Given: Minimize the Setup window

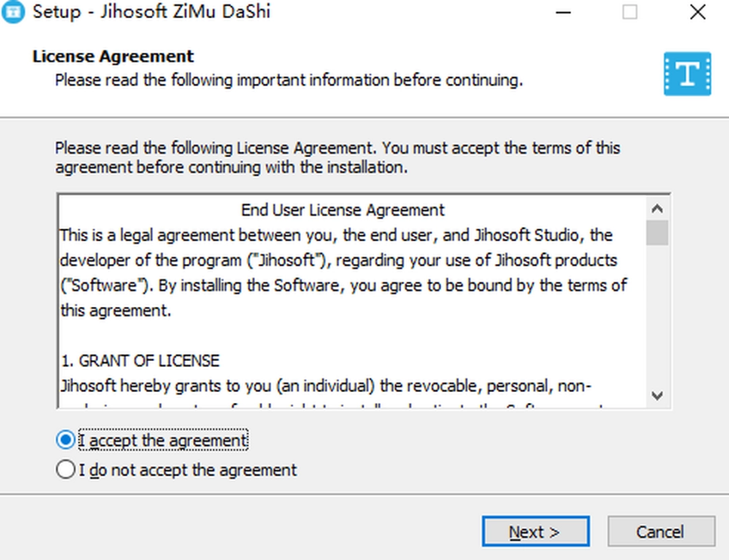Looking at the screenshot, I should point(564,12).
